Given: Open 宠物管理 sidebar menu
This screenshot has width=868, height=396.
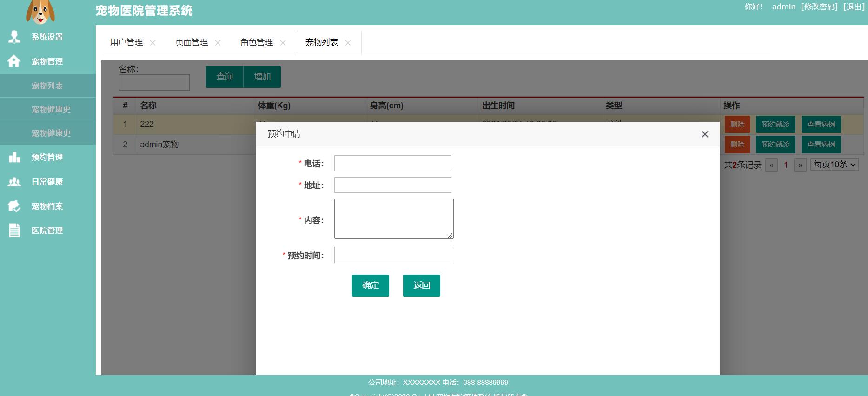Looking at the screenshot, I should click(48, 61).
